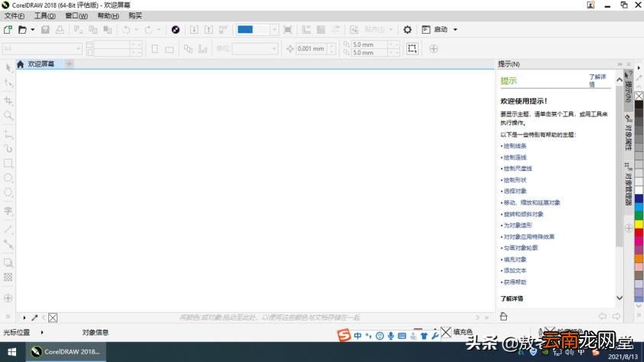Select the Text tool 字

coord(8,211)
